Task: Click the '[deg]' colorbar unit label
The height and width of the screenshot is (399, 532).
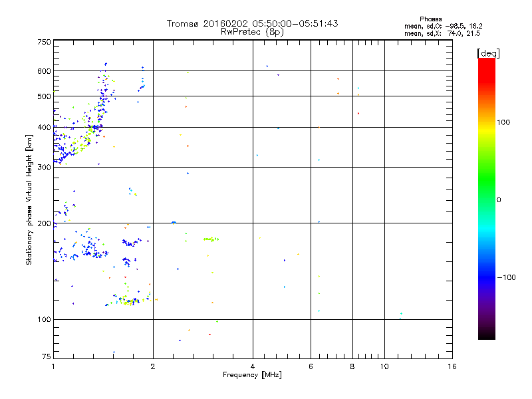Action: click(488, 53)
